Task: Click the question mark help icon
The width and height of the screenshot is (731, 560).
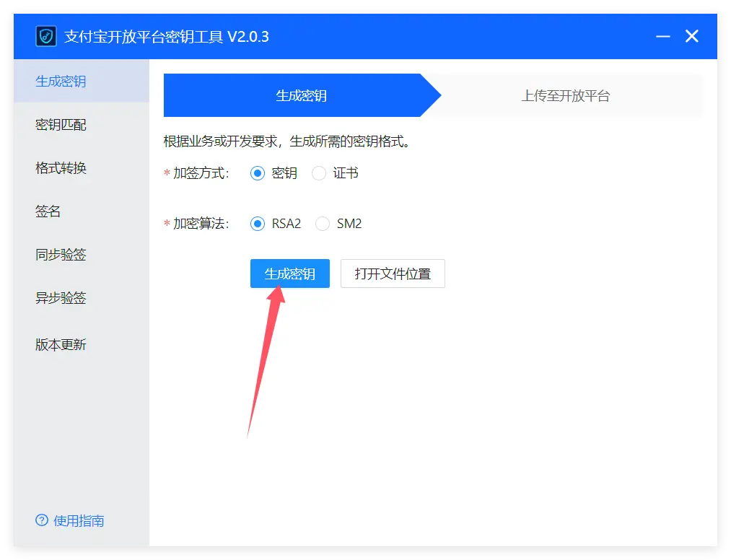Action: tap(42, 520)
